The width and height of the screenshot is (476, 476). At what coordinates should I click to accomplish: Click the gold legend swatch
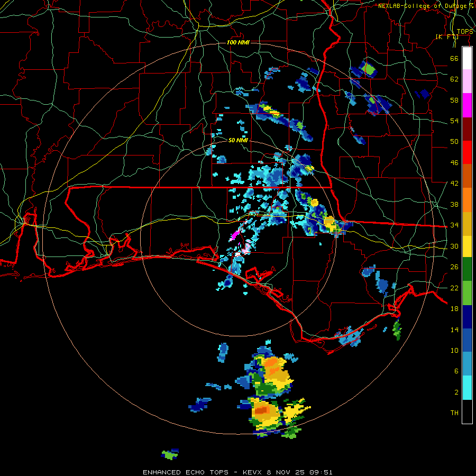coord(467,224)
